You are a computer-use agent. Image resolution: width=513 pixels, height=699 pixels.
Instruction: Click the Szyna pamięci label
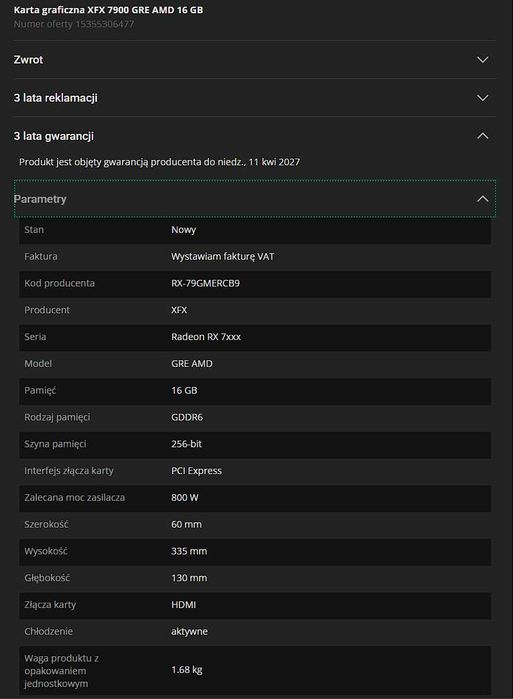point(55,444)
